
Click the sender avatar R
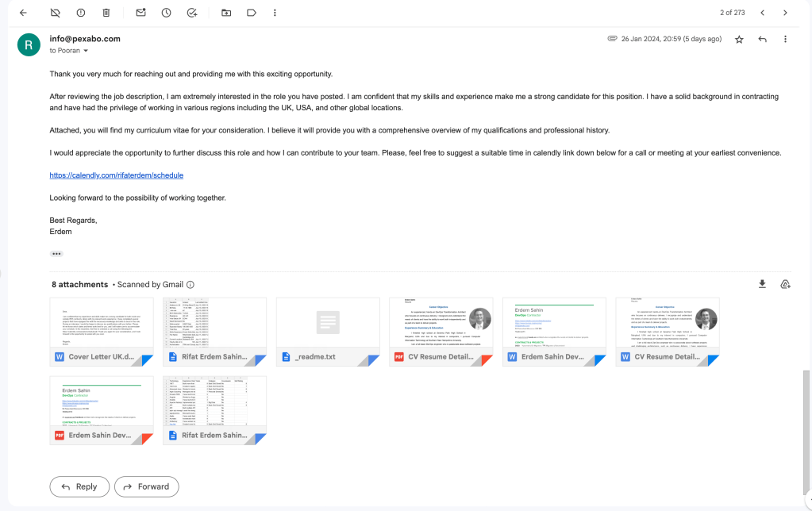point(29,44)
